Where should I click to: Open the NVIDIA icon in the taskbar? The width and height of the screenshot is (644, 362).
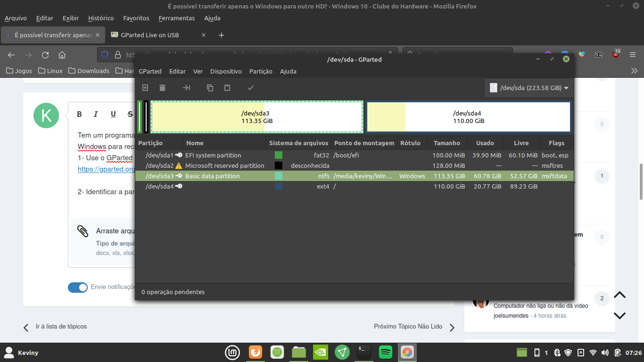click(321, 352)
